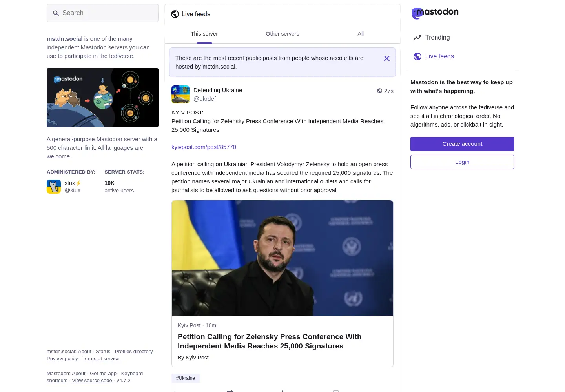Dismiss the mstdn.social public posts notice

[x=387, y=58]
